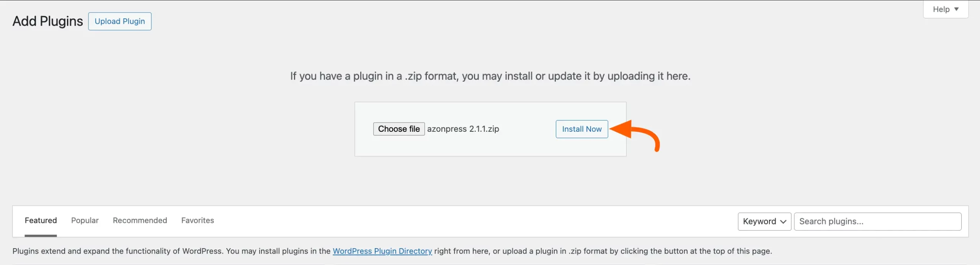Click the Upload Plugin button

pyautogui.click(x=120, y=21)
